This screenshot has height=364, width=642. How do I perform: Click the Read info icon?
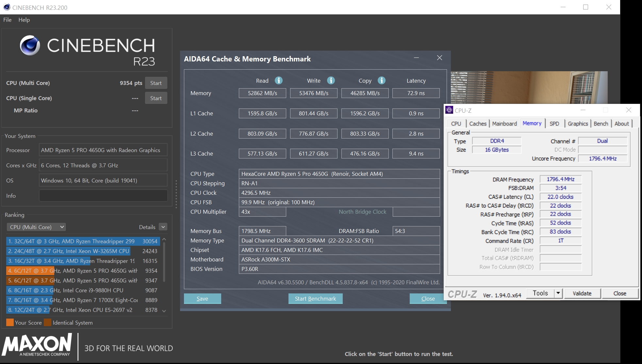278,80
